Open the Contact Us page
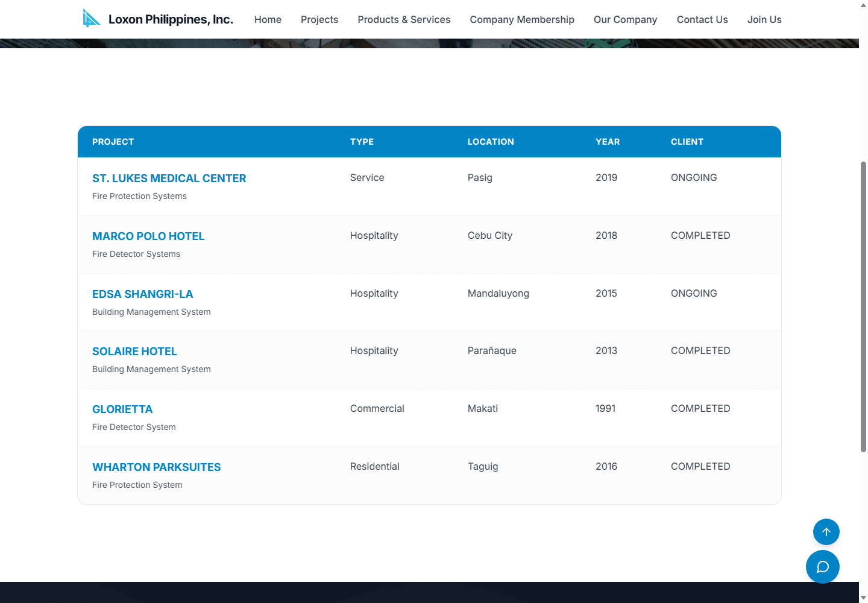The height and width of the screenshot is (603, 868). [702, 19]
